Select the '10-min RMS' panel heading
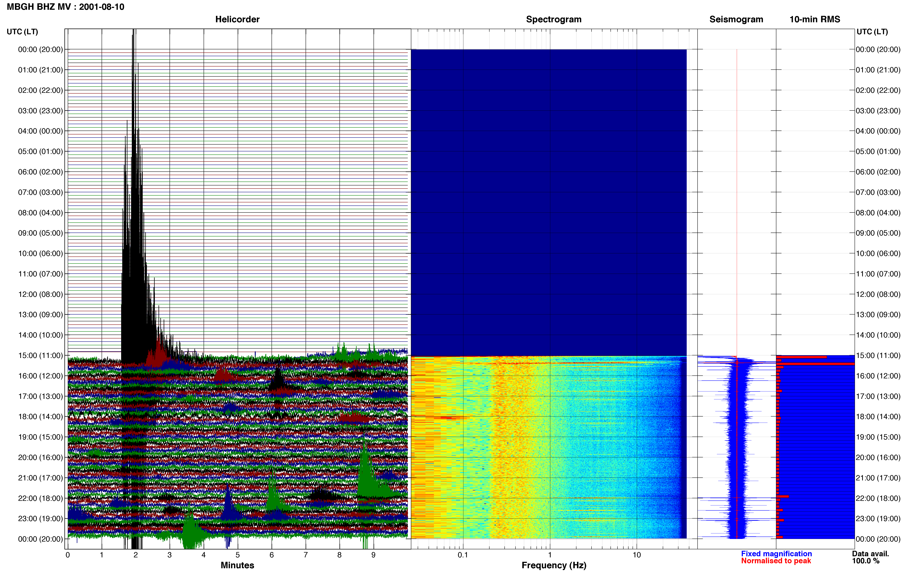This screenshot has height=578, width=924. [815, 19]
